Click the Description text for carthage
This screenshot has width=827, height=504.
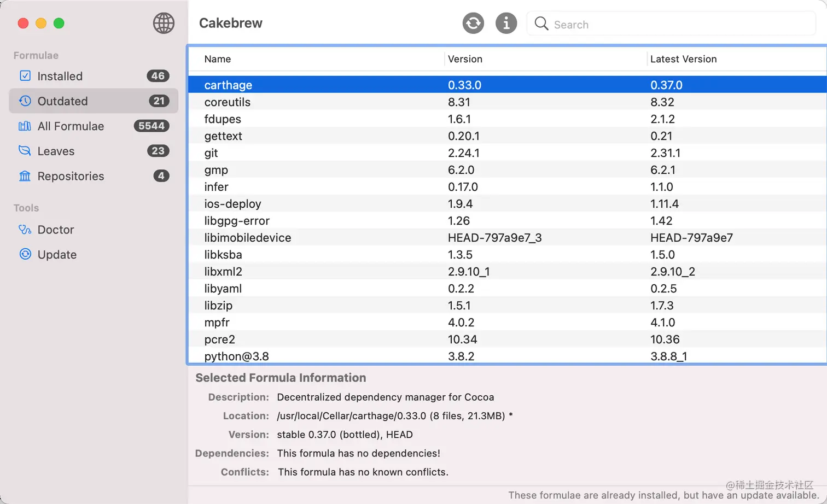coord(386,397)
